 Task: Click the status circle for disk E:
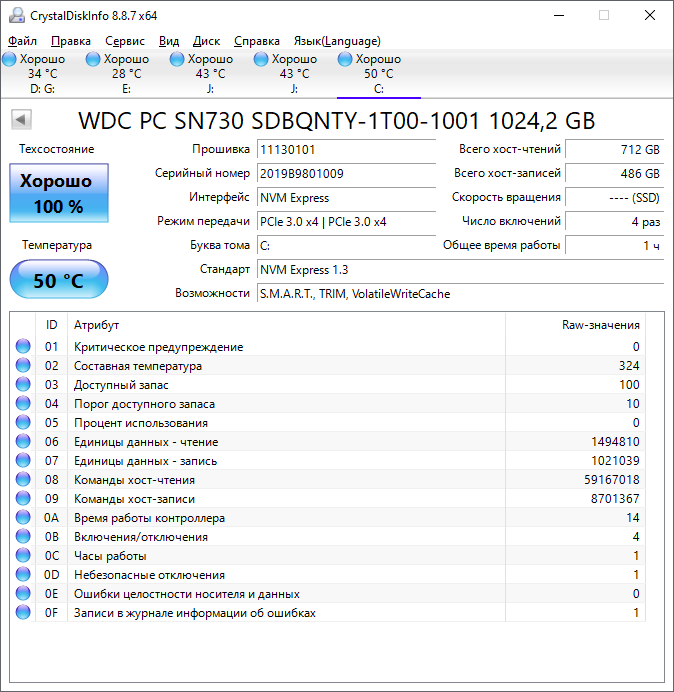pos(93,59)
